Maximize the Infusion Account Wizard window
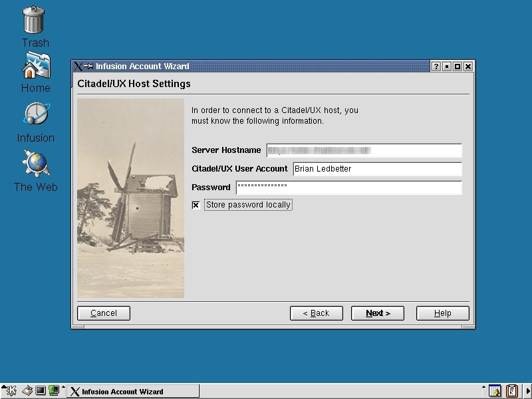Screen dimensions: 532x399 458,66
